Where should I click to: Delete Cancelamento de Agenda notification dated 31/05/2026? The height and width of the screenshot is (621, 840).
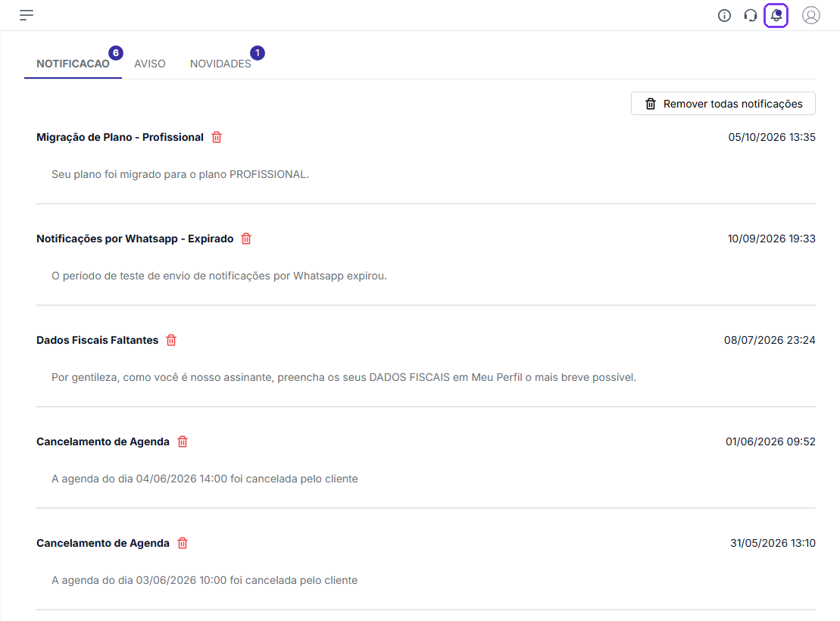pos(183,543)
